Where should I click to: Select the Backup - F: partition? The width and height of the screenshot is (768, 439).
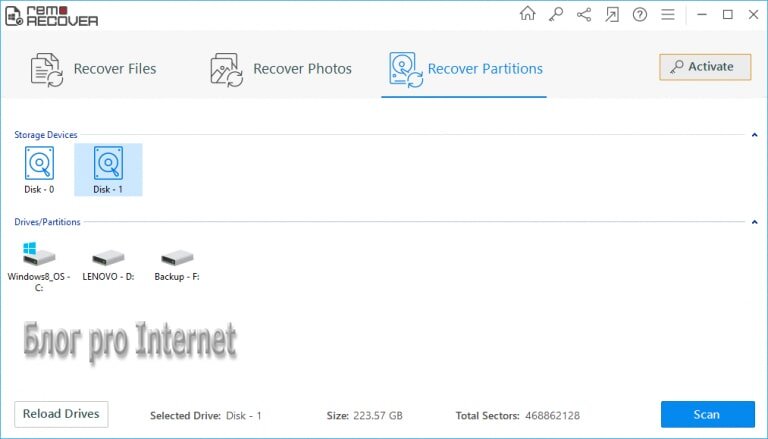tap(177, 265)
